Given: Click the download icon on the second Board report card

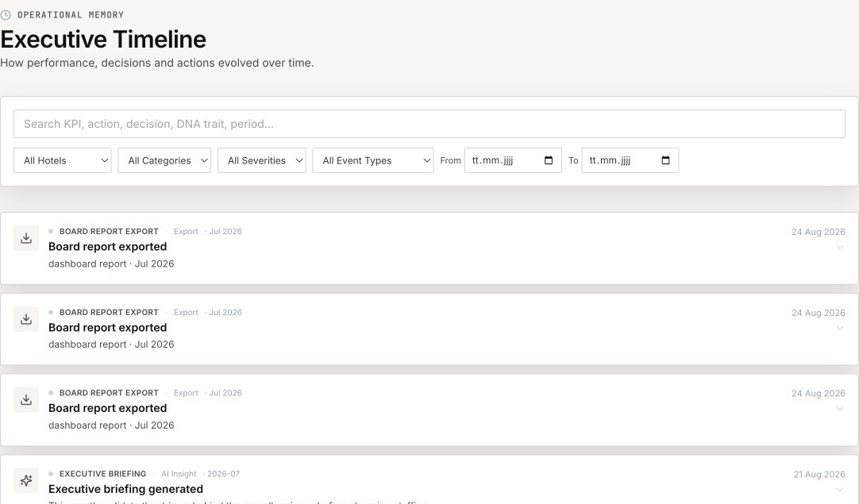Looking at the screenshot, I should point(25,319).
